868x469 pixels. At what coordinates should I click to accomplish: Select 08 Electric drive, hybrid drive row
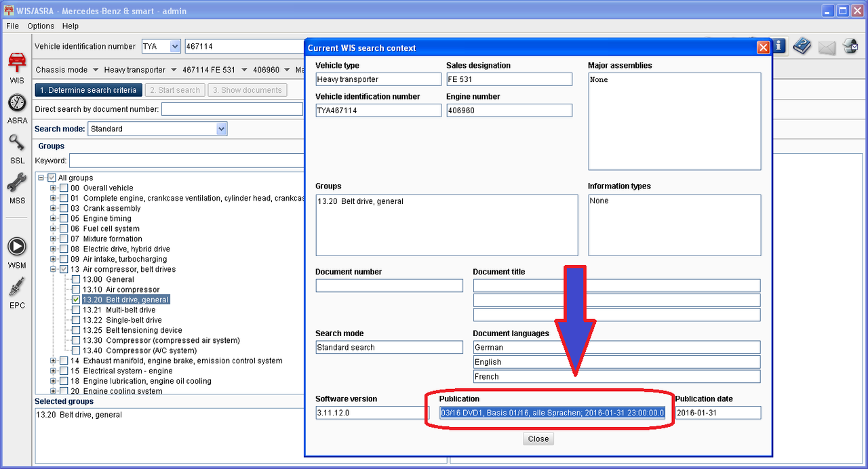120,249
